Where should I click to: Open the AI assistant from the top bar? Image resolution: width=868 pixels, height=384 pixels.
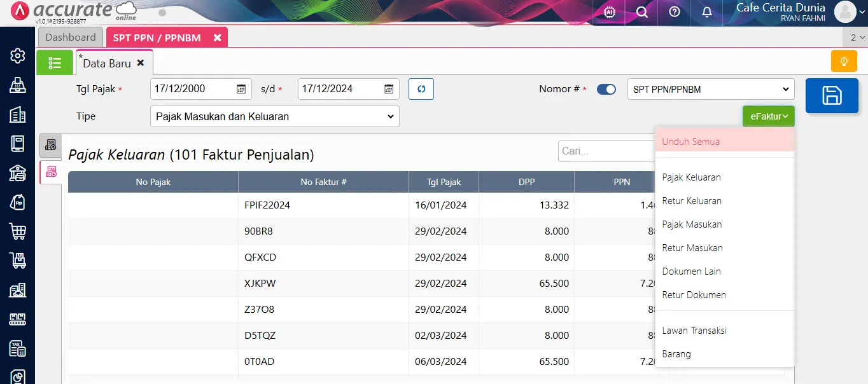608,12
